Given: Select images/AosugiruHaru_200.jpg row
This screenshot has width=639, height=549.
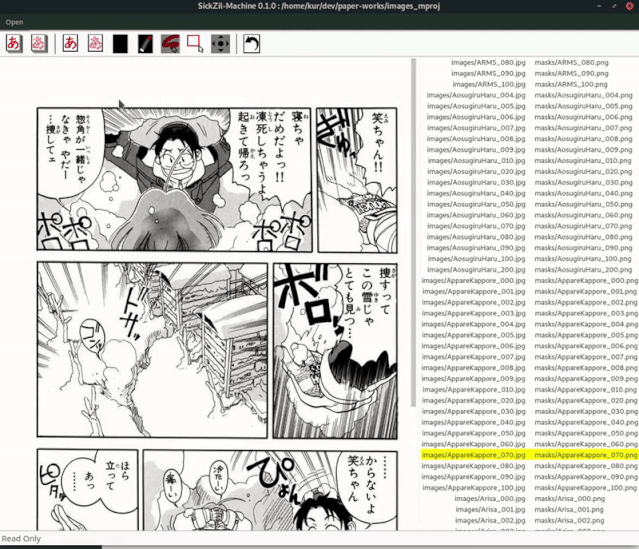Looking at the screenshot, I should point(476,269).
